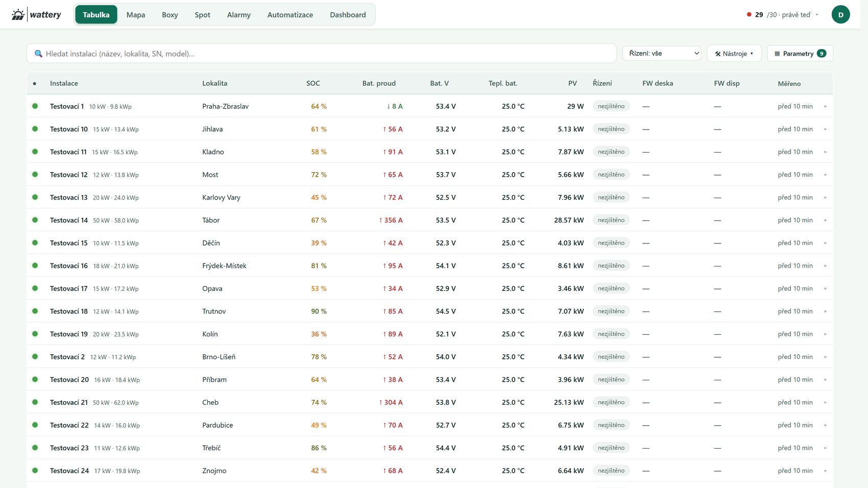Click the wattery logo icon
This screenshot has height=488, width=868.
(18, 15)
